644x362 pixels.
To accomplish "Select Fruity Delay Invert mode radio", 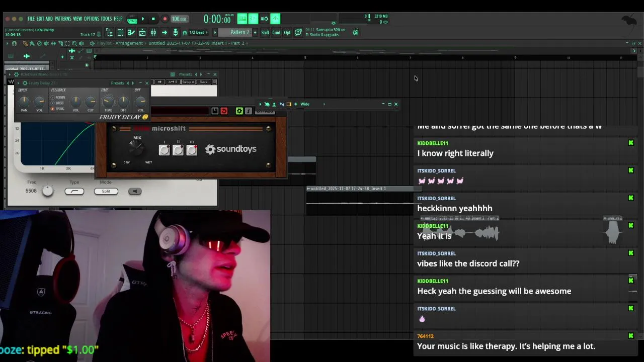I will [52, 103].
